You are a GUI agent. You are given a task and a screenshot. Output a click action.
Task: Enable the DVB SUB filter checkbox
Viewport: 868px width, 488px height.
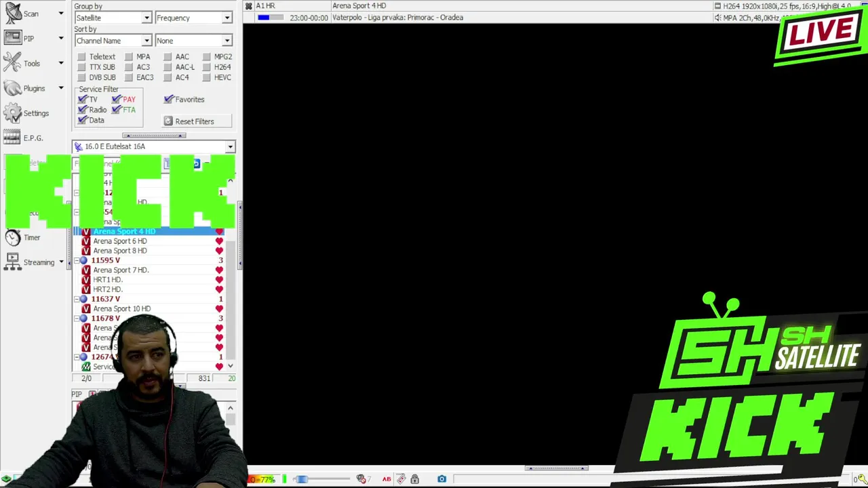coord(81,77)
